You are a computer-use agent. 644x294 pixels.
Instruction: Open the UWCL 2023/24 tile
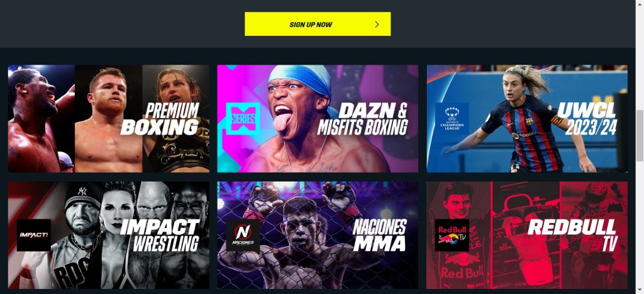click(527, 119)
